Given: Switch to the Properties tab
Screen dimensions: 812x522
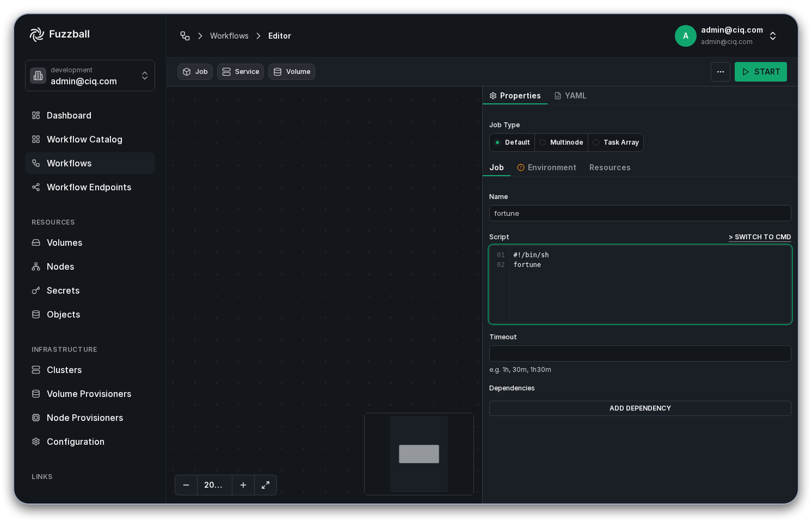Looking at the screenshot, I should point(515,96).
